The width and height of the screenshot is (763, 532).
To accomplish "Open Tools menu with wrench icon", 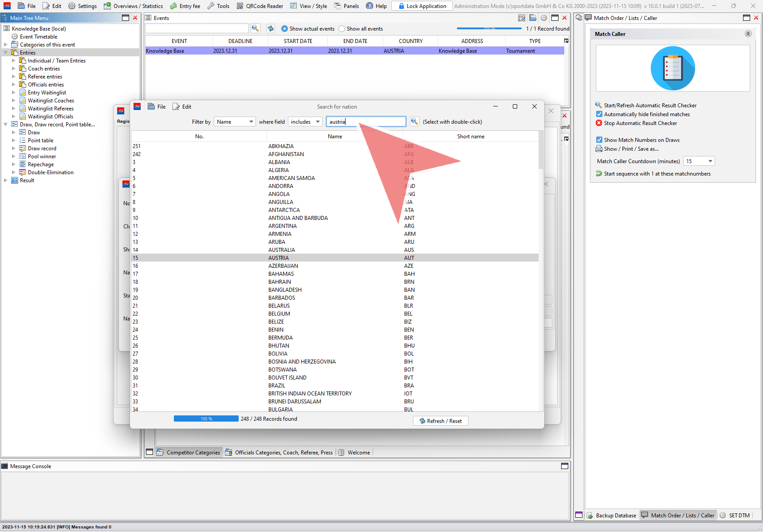I will tap(218, 6).
